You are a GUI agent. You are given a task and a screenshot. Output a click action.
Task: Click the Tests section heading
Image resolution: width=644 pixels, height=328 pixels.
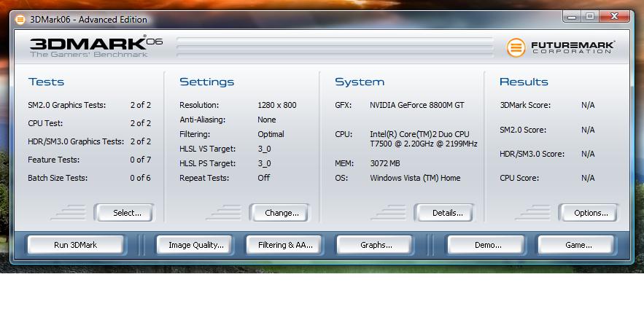coord(46,82)
